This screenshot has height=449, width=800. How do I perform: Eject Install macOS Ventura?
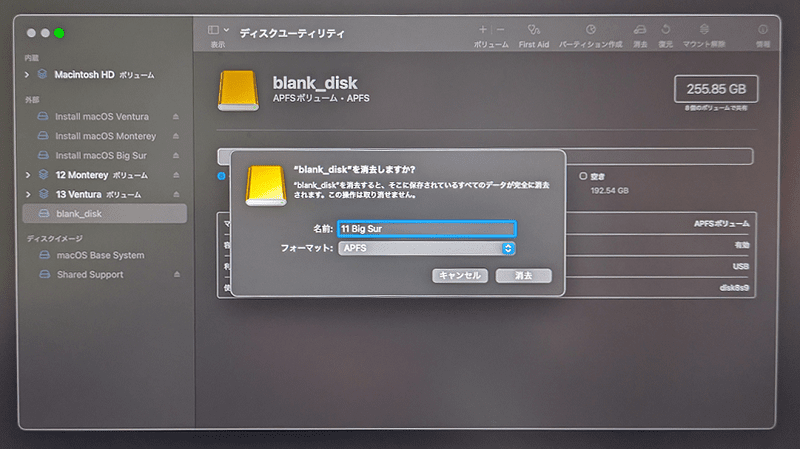point(176,117)
